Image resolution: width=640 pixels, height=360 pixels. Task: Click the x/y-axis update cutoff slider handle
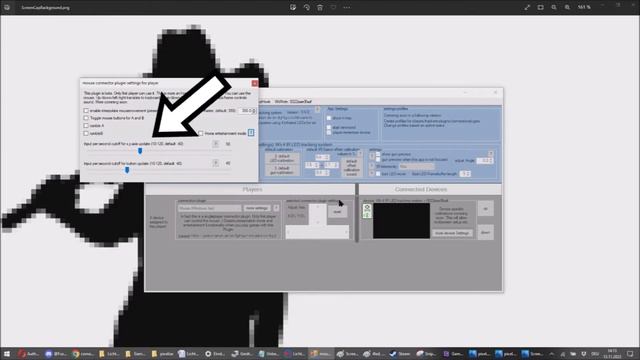click(x=140, y=151)
